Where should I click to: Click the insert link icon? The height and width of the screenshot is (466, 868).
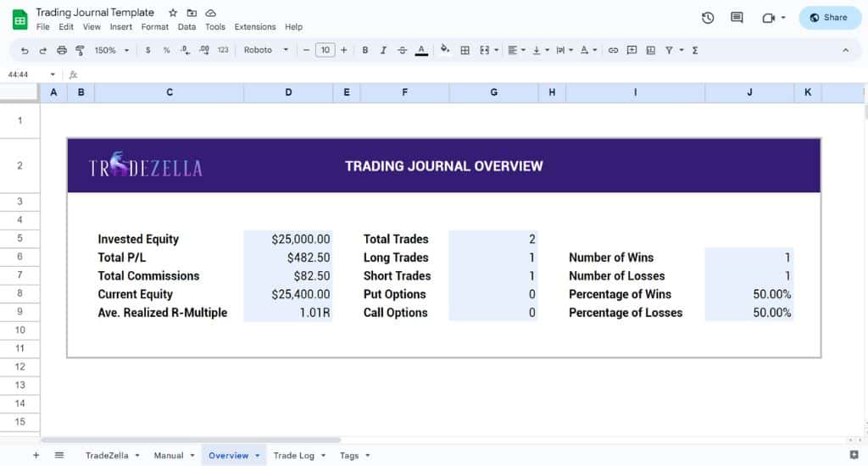click(x=613, y=50)
